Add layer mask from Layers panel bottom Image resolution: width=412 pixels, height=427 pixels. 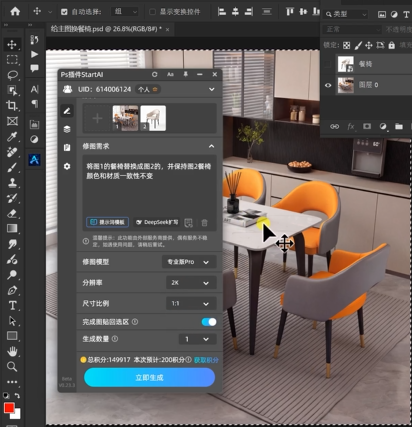[367, 126]
